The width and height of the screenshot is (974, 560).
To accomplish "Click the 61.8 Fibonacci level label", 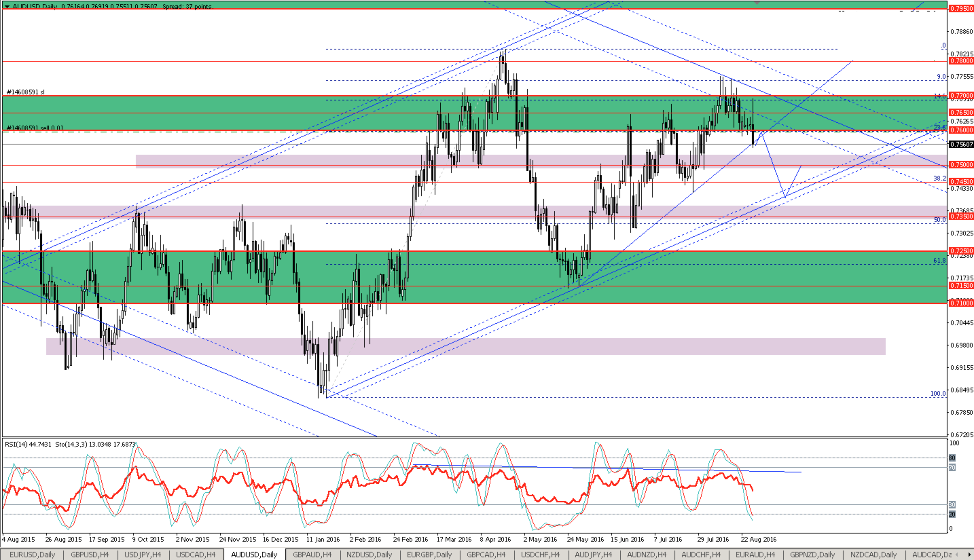I will 939,261.
